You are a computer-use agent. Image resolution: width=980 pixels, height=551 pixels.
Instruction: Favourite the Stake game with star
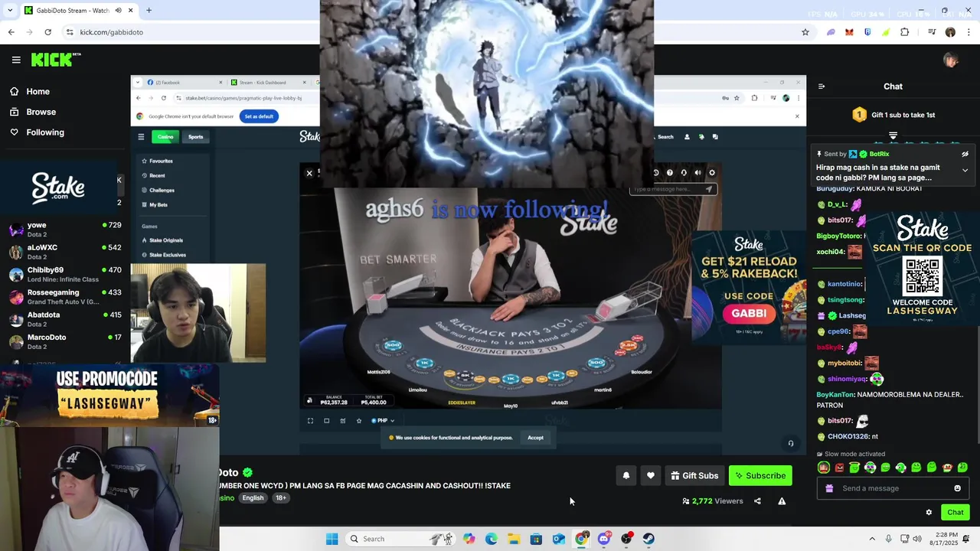click(x=358, y=420)
